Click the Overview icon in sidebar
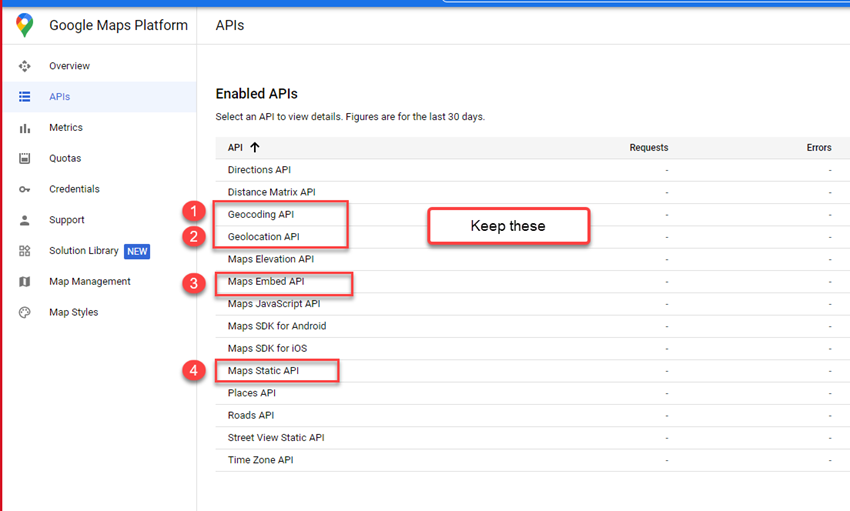 click(x=25, y=66)
